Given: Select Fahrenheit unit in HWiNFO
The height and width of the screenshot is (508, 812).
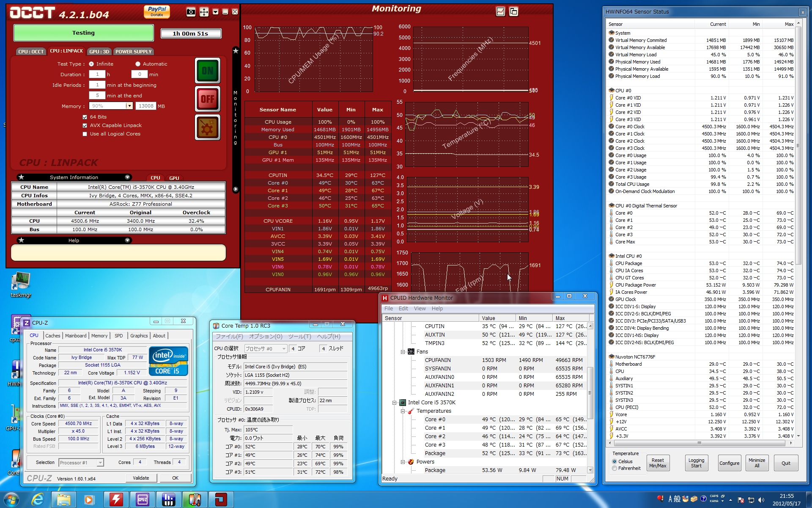Looking at the screenshot, I should (x=614, y=468).
